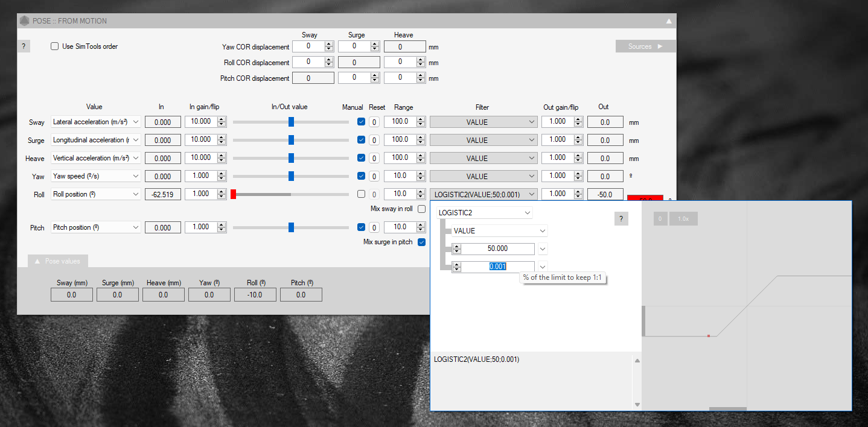Enable Use SimTools order checkbox

click(x=55, y=46)
